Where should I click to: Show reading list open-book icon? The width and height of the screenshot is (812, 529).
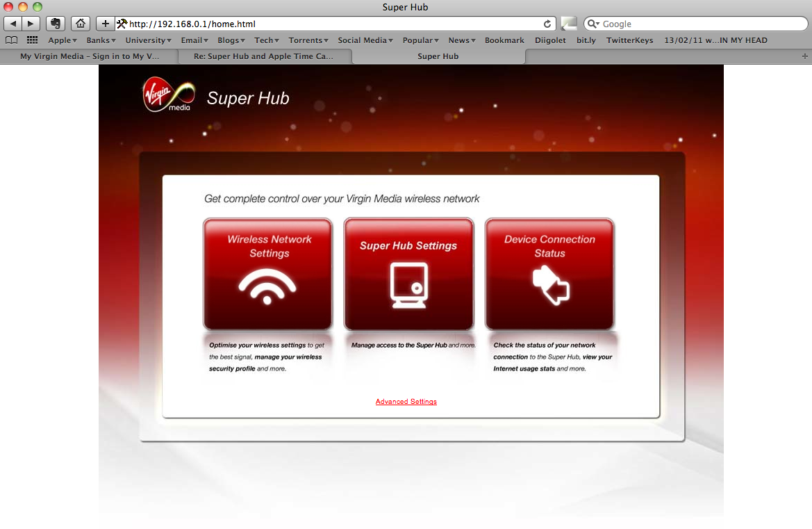coord(11,40)
